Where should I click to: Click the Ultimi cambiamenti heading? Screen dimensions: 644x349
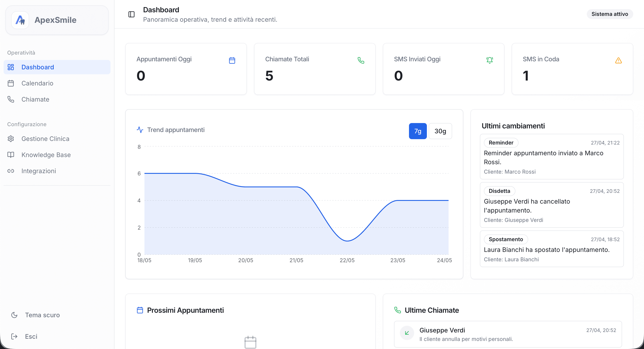click(x=513, y=126)
